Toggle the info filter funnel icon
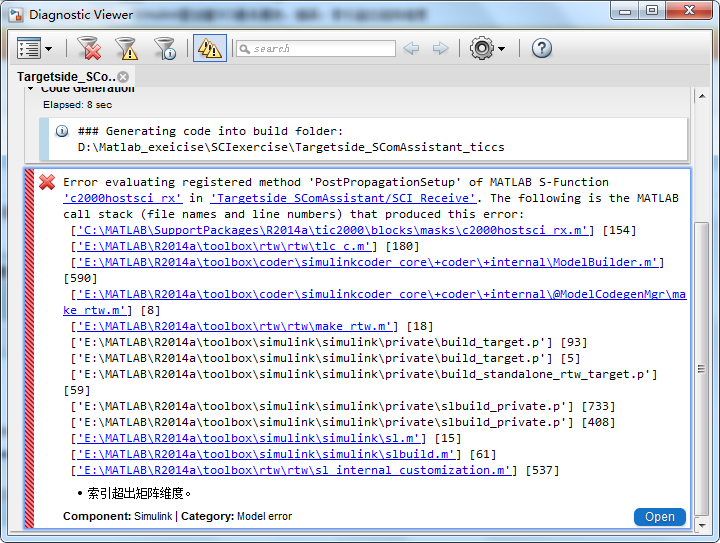Viewport: 720px width, 543px height. (x=165, y=48)
